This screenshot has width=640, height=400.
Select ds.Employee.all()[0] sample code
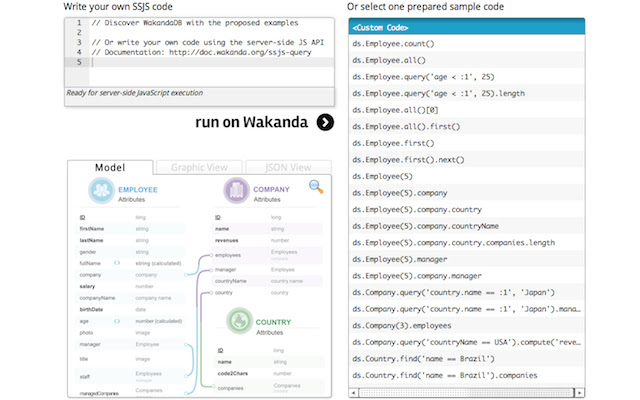467,110
